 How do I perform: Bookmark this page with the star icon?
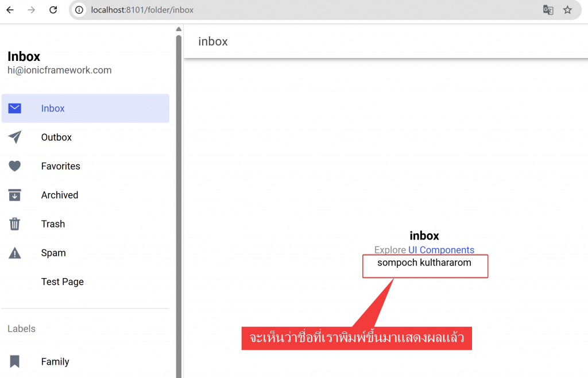tap(567, 10)
